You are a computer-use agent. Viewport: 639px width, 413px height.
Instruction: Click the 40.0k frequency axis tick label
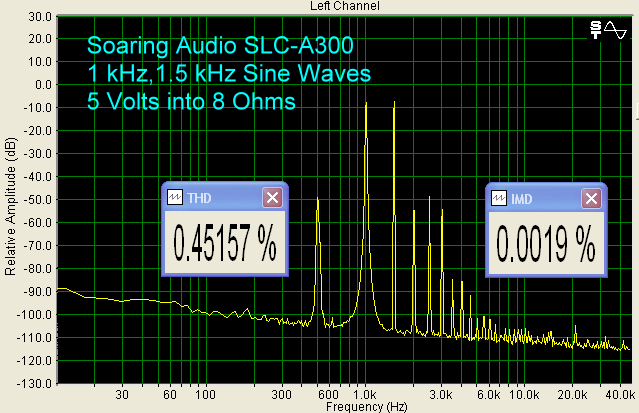tap(620, 395)
